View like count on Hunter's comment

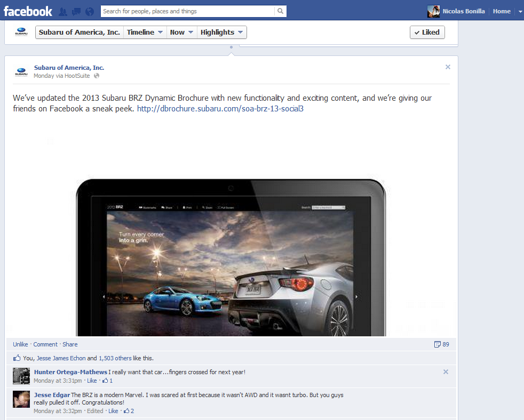click(x=108, y=381)
